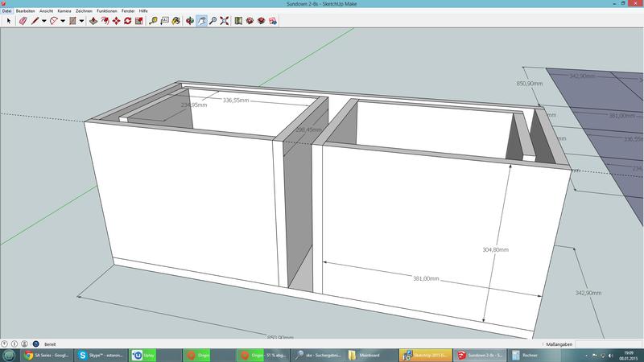Viewport: 644px width, 362px height.
Task: Click the Windows Start button
Action: click(x=9, y=356)
